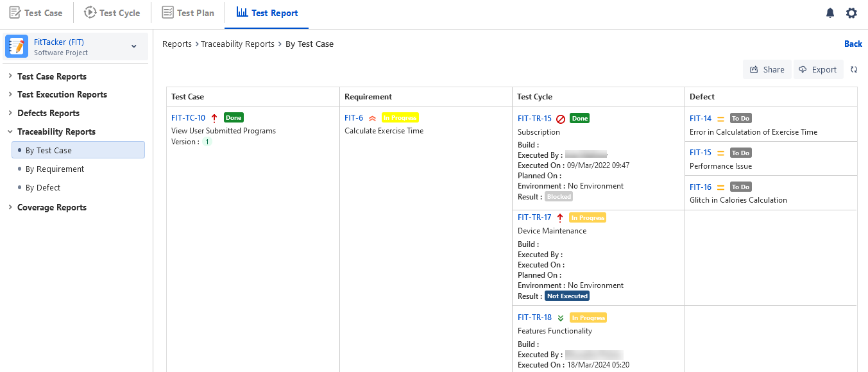The height and width of the screenshot is (372, 868).
Task: Click high priority arrow next to FIT-TC-10
Action: [x=214, y=118]
